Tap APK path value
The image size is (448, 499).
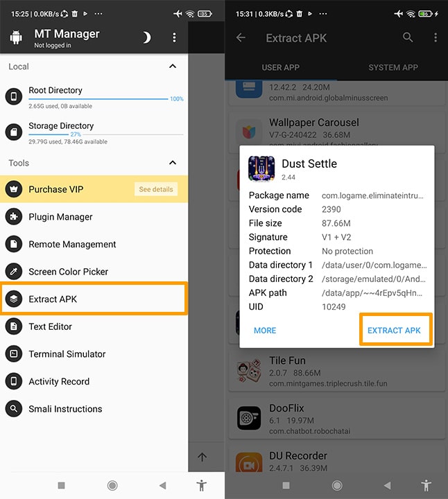pyautogui.click(x=372, y=293)
